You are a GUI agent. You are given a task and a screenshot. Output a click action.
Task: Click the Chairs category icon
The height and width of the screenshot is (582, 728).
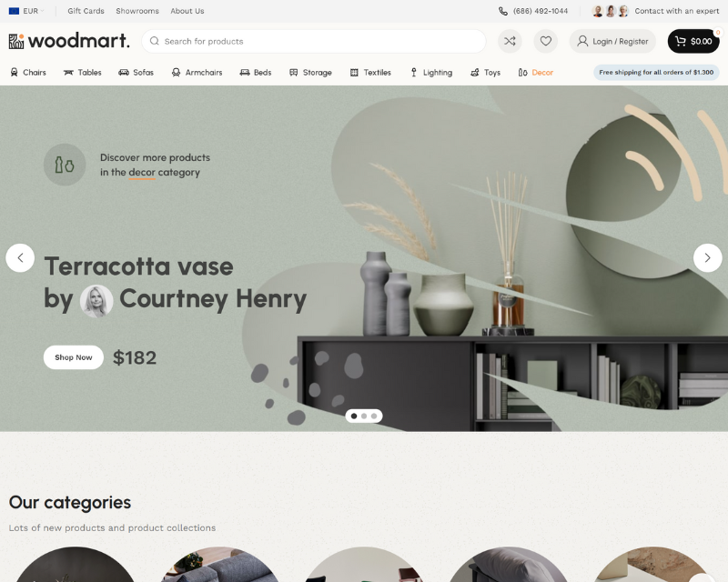[15, 73]
